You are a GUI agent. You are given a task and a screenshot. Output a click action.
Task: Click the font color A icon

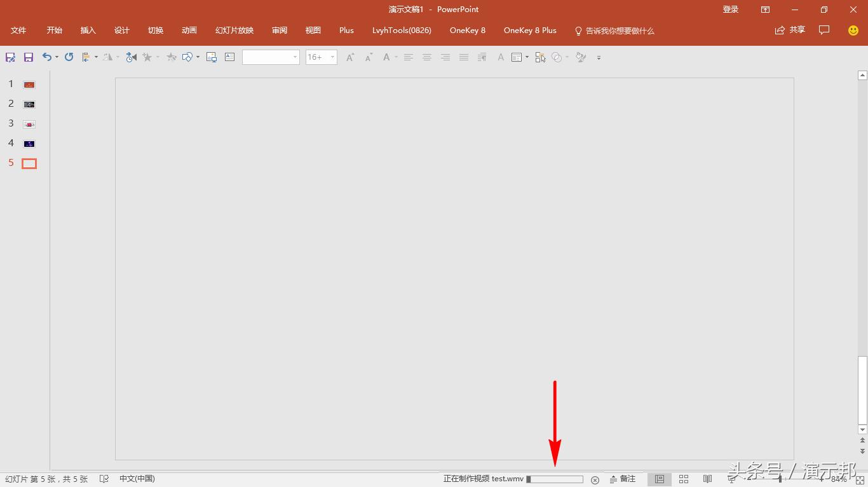(386, 57)
